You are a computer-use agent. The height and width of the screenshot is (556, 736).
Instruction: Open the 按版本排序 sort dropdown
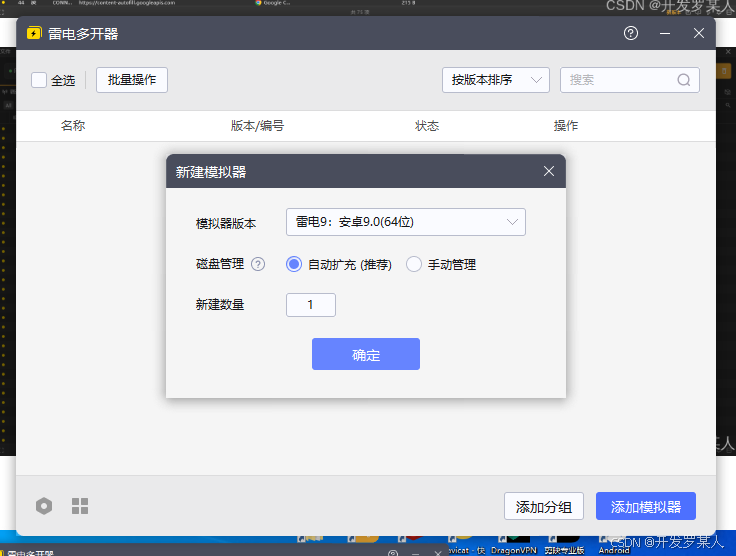(x=496, y=80)
